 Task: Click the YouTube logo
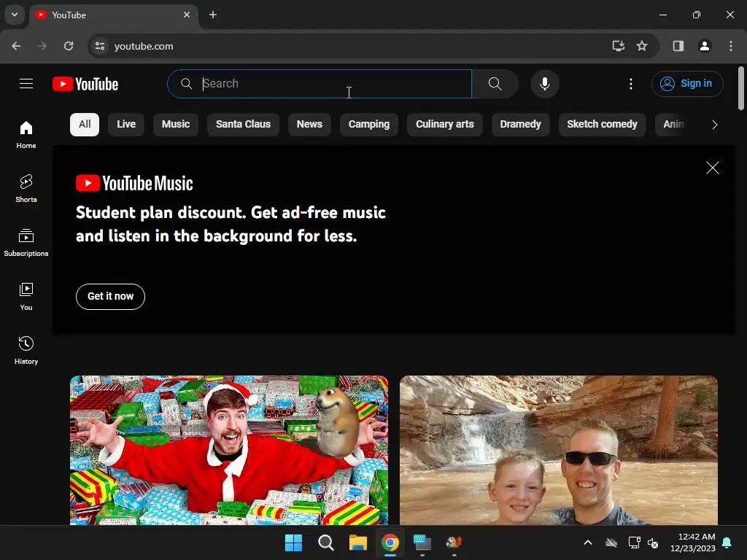[85, 84]
